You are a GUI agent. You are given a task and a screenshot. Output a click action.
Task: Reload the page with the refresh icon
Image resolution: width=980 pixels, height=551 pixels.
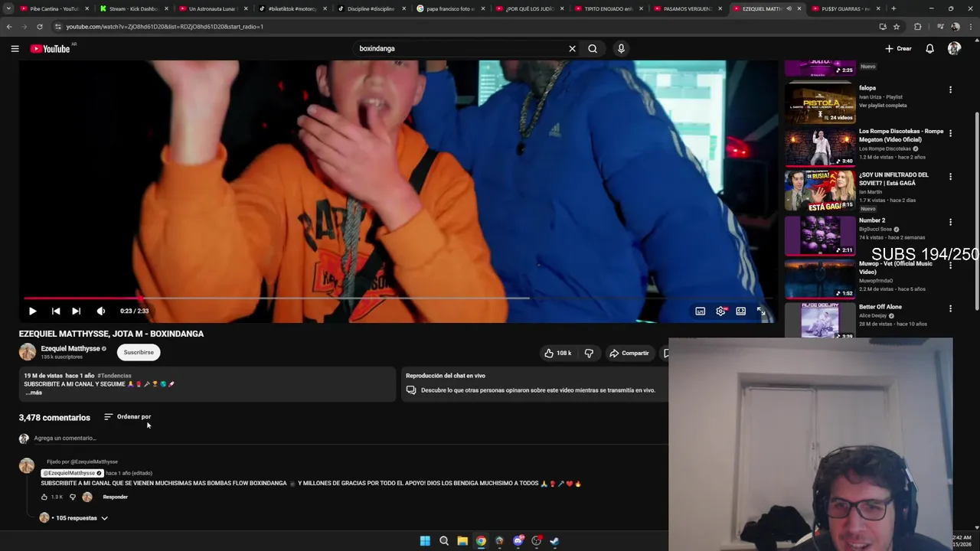click(x=40, y=27)
